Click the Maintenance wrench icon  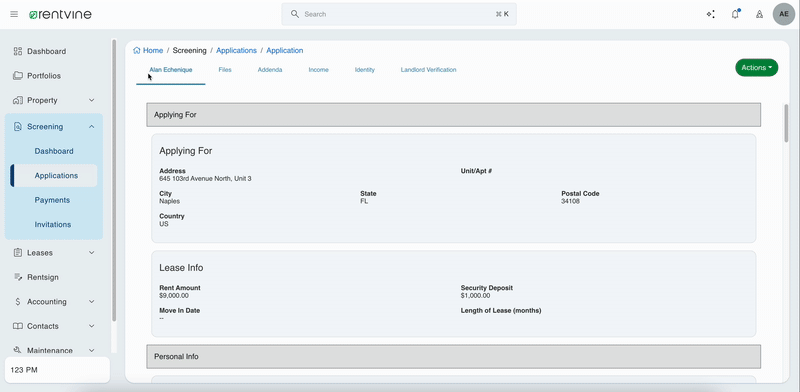pos(18,350)
